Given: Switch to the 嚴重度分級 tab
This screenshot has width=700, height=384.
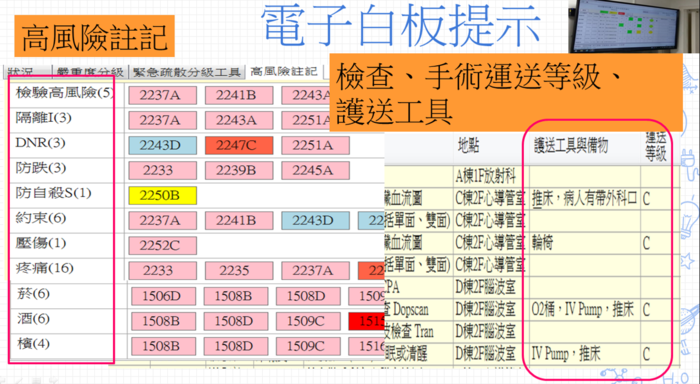Looking at the screenshot, I should pyautogui.click(x=90, y=72).
